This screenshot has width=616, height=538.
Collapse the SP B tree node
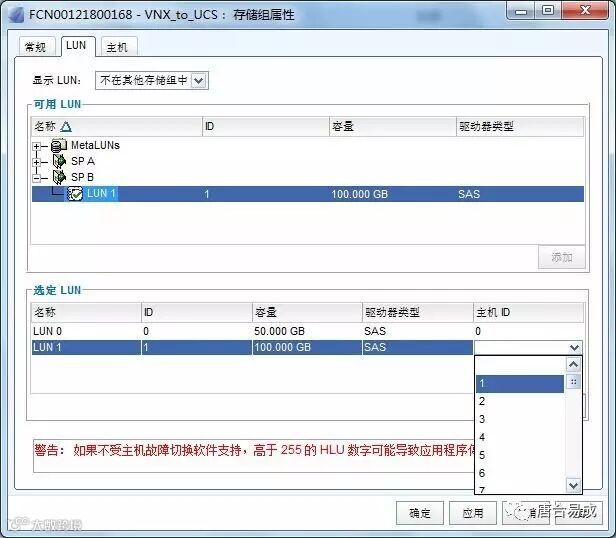[36, 178]
